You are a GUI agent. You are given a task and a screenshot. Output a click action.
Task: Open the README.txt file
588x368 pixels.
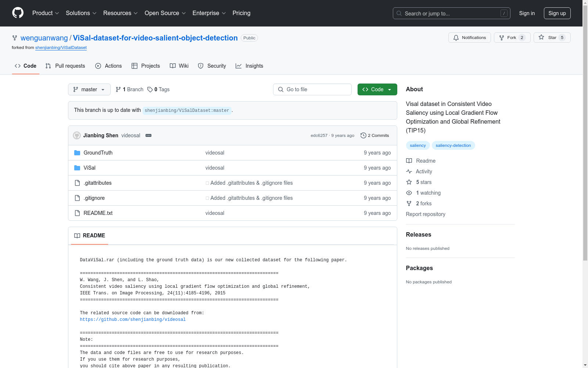coord(98,213)
